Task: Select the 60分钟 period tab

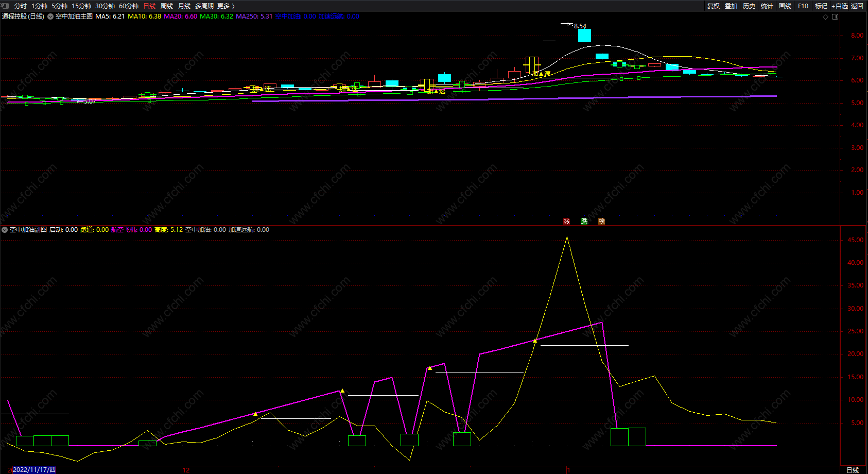Action: click(129, 6)
